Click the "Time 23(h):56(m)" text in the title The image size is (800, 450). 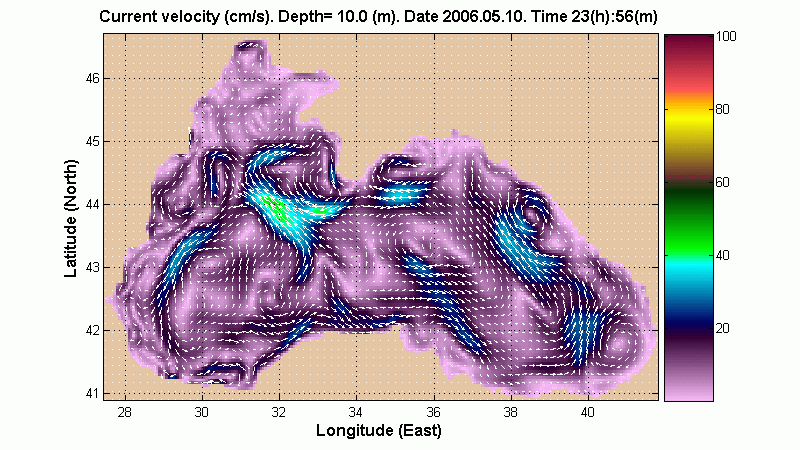pyautogui.click(x=594, y=17)
